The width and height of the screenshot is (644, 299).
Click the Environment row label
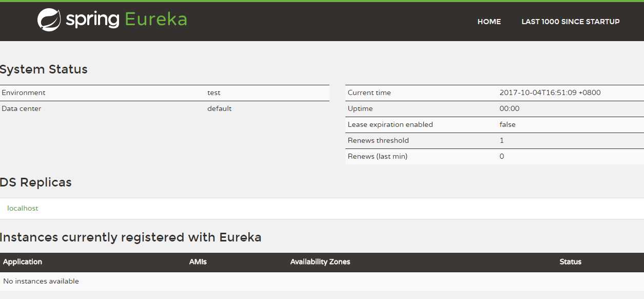click(x=24, y=92)
